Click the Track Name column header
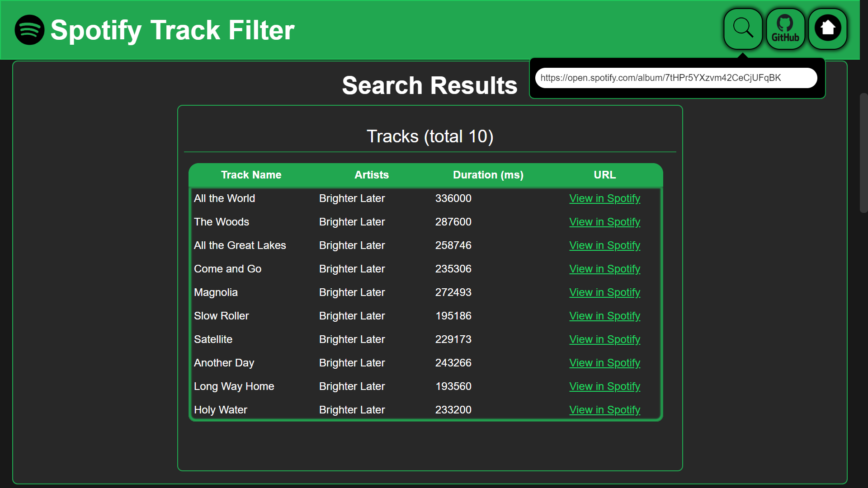 coord(251,175)
